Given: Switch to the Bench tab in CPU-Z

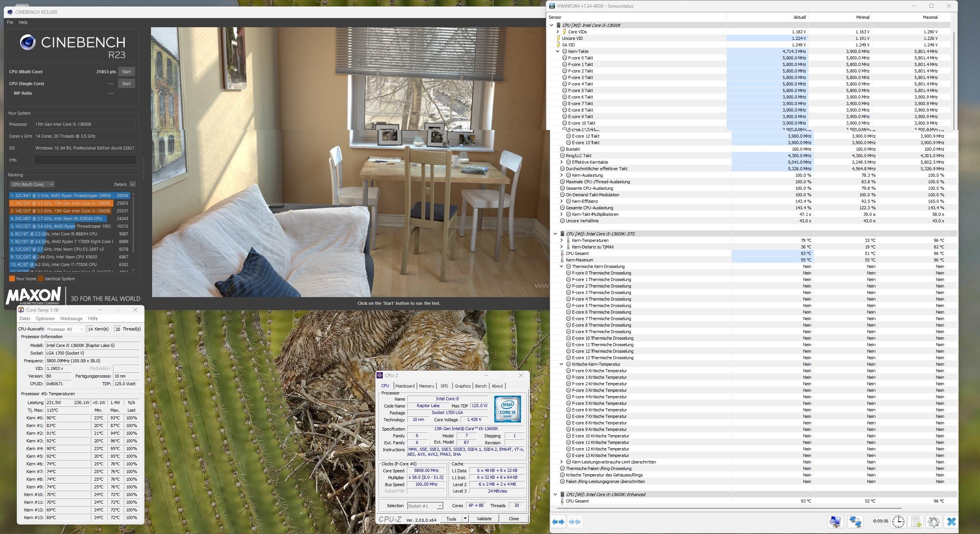Looking at the screenshot, I should click(x=481, y=386).
